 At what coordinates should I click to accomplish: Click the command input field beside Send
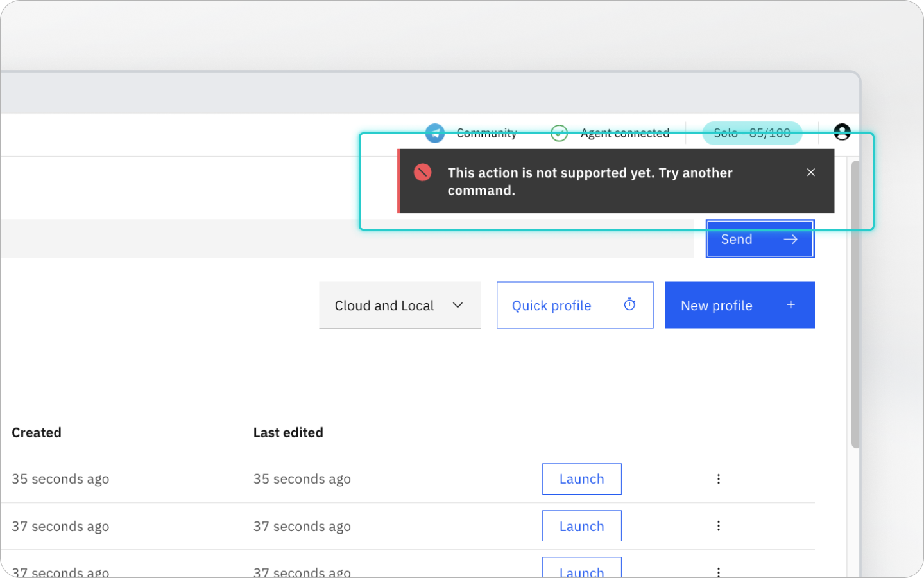click(x=346, y=239)
